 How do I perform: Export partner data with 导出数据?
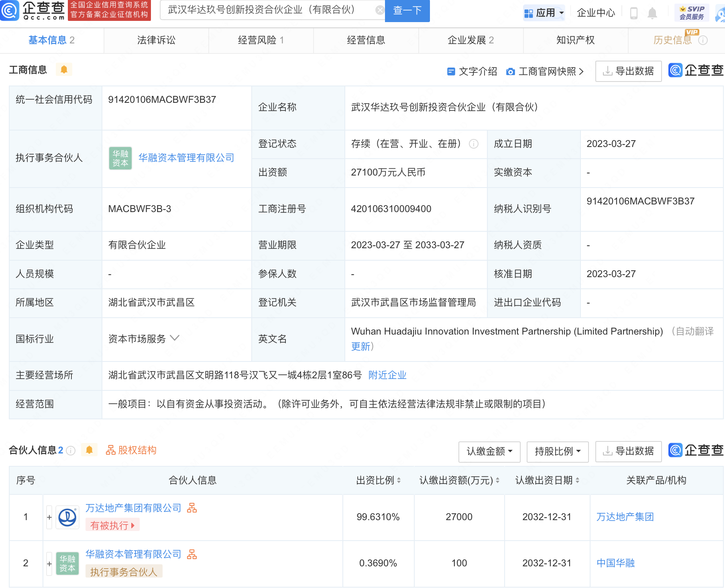[x=628, y=451]
